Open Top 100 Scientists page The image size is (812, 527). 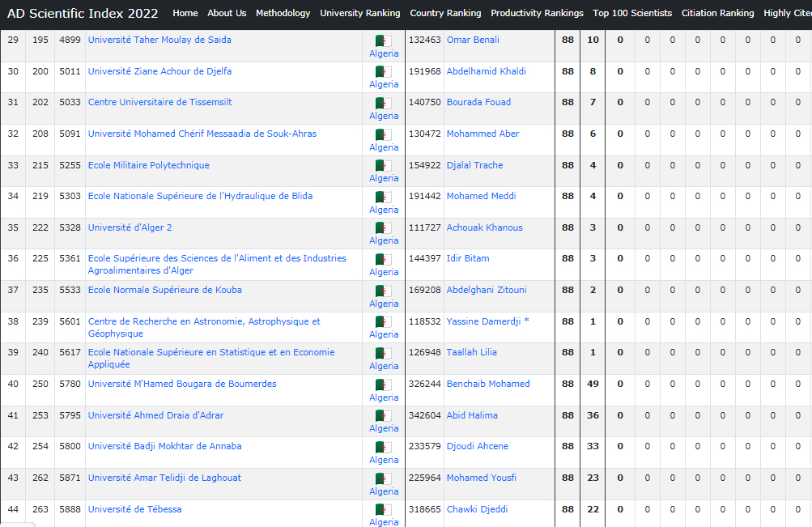pos(632,13)
